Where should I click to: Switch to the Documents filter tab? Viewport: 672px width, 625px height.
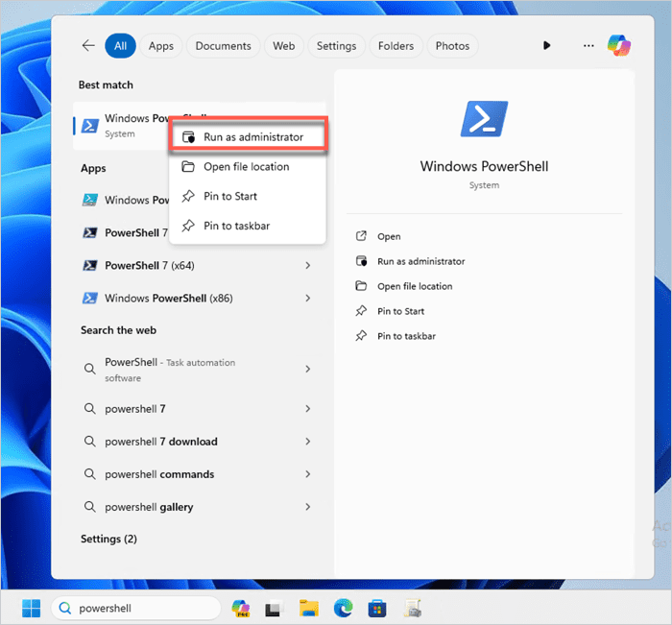(224, 46)
